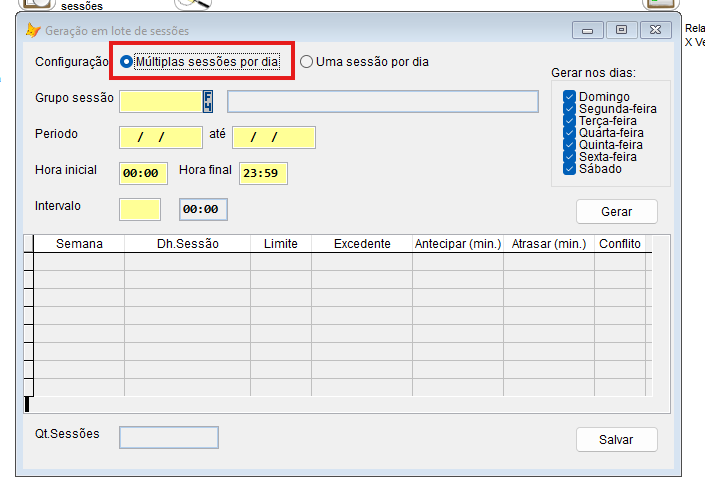Viewport: 705px width, 487px height.
Task: Toggle the Sábado checkbox
Action: click(569, 168)
